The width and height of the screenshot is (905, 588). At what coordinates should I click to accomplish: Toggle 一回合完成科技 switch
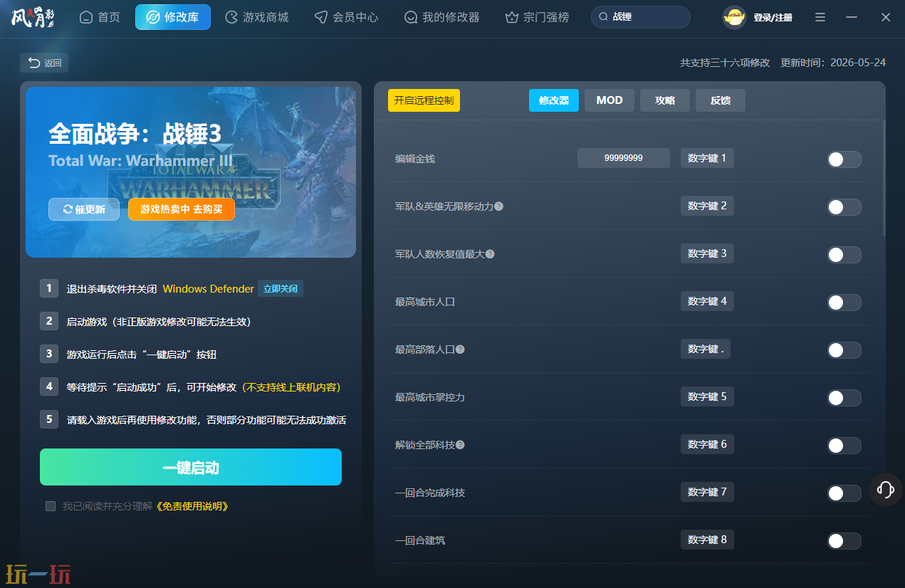[x=844, y=493]
